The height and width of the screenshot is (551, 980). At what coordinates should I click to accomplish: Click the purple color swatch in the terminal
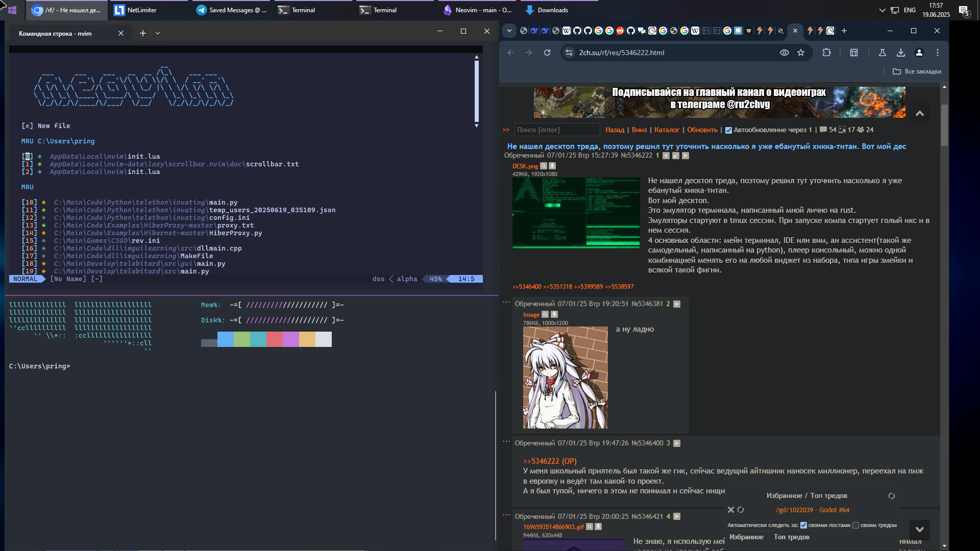[290, 339]
